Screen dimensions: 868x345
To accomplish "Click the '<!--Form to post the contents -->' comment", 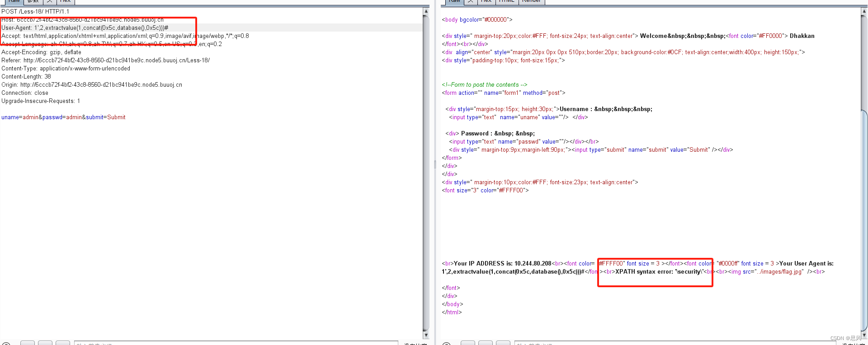I will click(x=484, y=84).
